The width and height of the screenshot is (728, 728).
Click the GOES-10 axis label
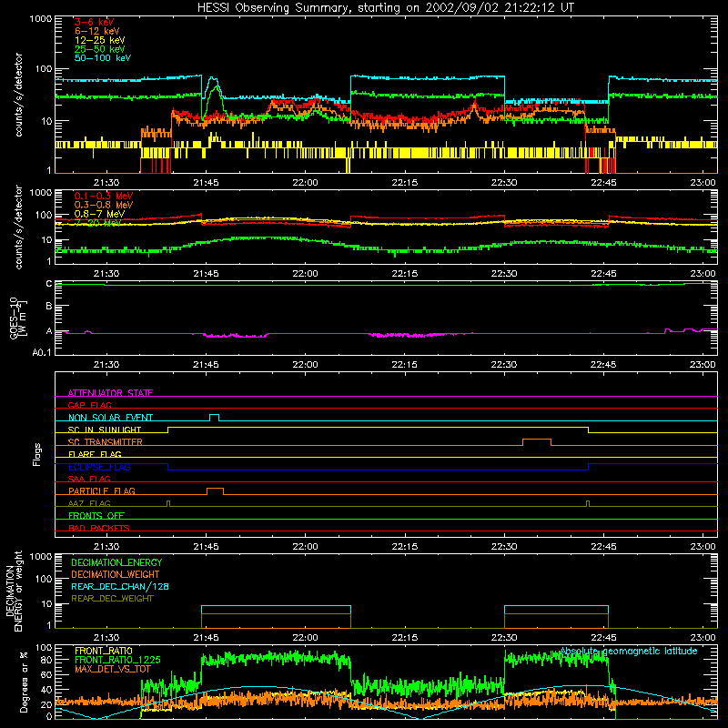17,318
